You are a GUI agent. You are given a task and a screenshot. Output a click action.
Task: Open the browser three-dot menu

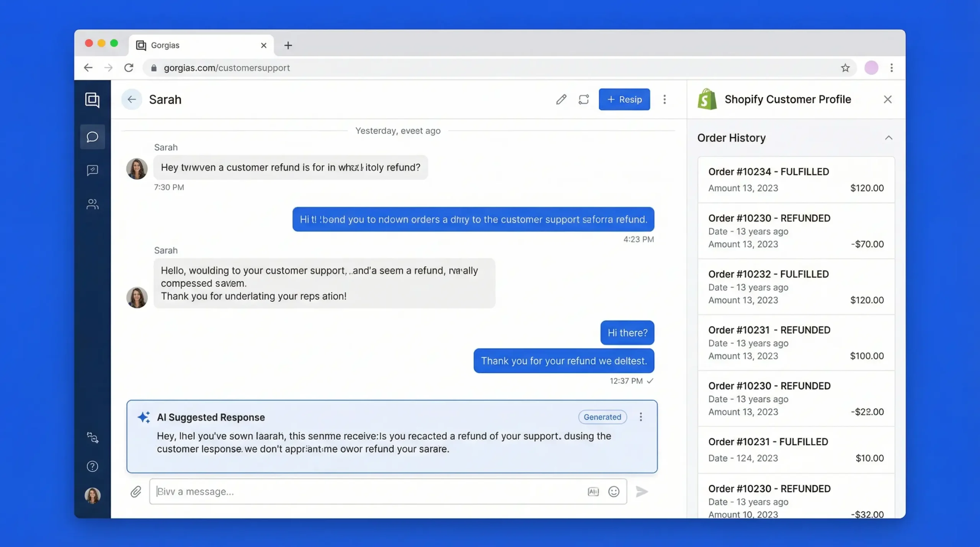point(892,68)
